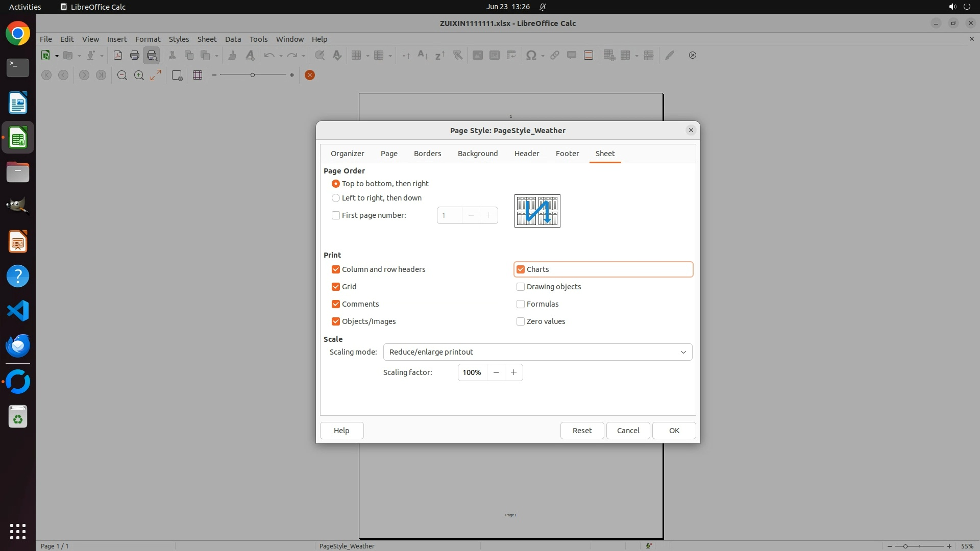Click the Print icon in toolbar
The image size is (980, 551).
(135, 55)
